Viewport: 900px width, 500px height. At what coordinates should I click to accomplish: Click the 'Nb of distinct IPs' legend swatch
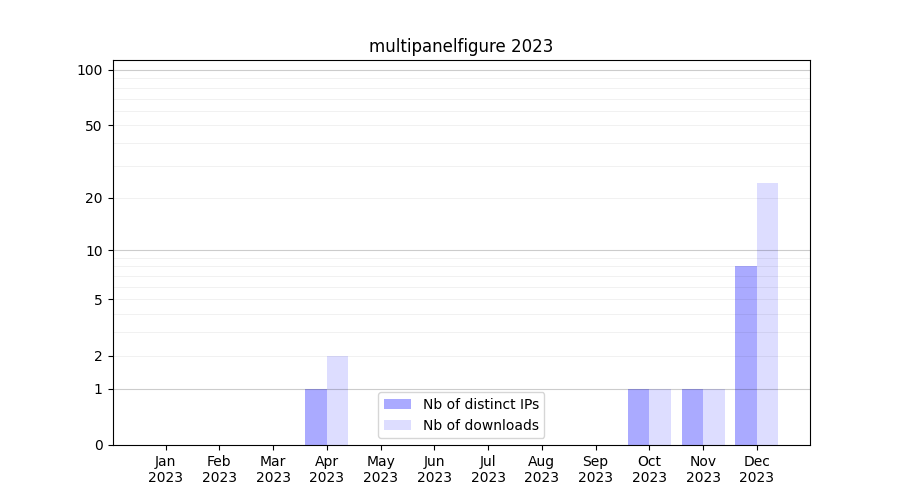pyautogui.click(x=397, y=404)
